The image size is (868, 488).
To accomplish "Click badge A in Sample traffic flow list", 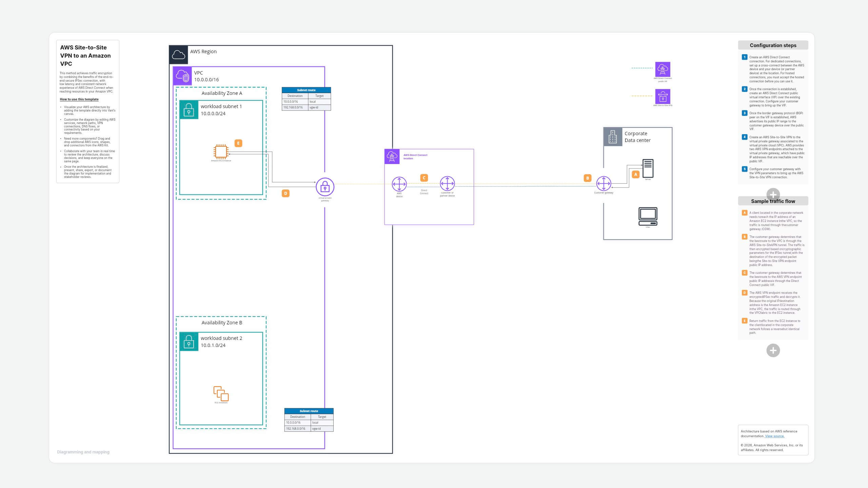I will point(745,213).
